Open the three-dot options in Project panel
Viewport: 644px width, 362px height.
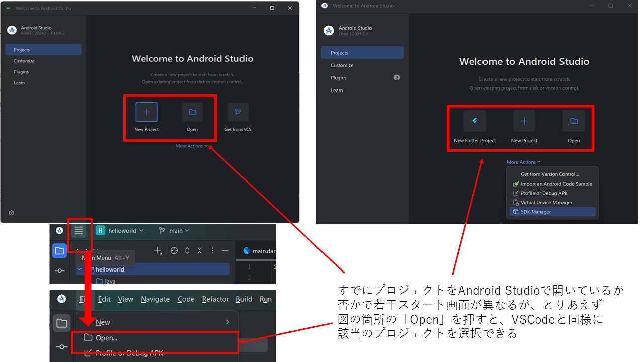(x=212, y=250)
